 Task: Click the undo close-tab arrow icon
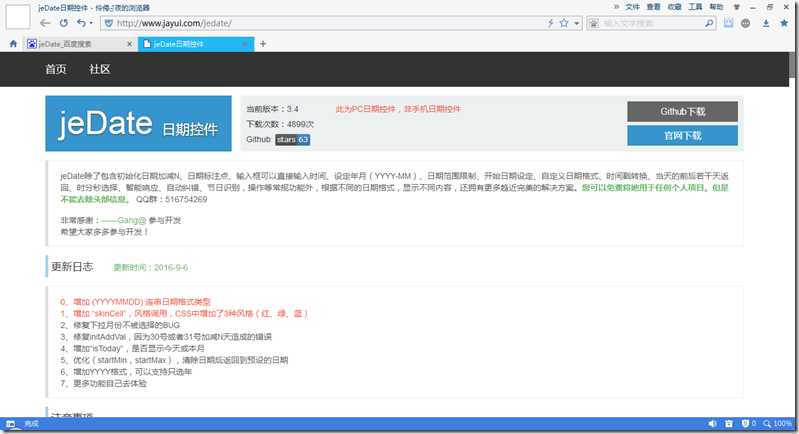coord(81,23)
